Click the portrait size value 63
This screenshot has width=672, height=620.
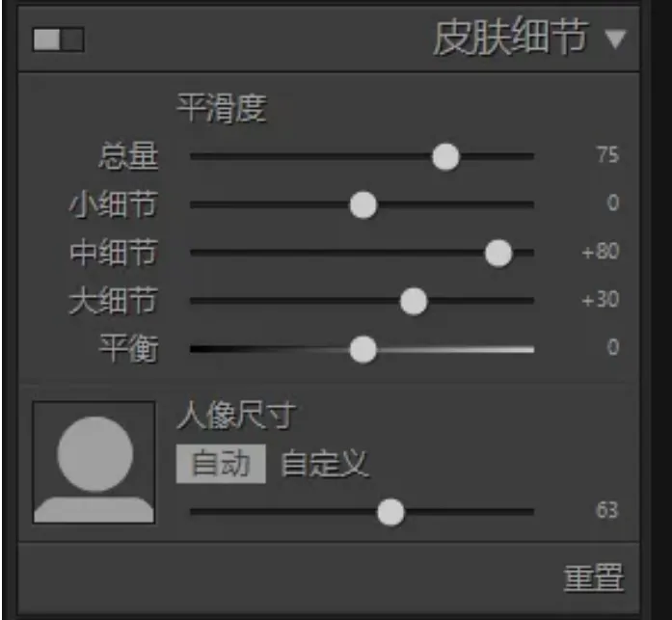tap(606, 510)
